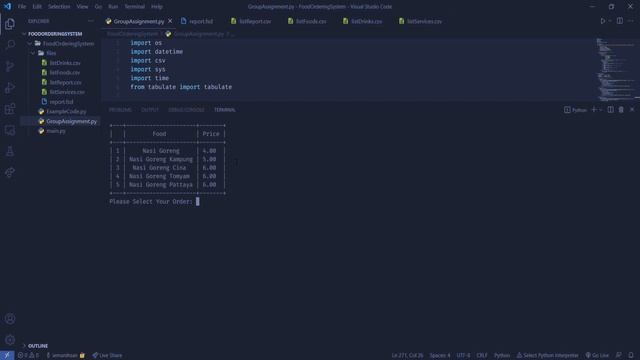Viewport: 640px width, 360px height.
Task: Kill terminal with trash icon
Action: 621,110
